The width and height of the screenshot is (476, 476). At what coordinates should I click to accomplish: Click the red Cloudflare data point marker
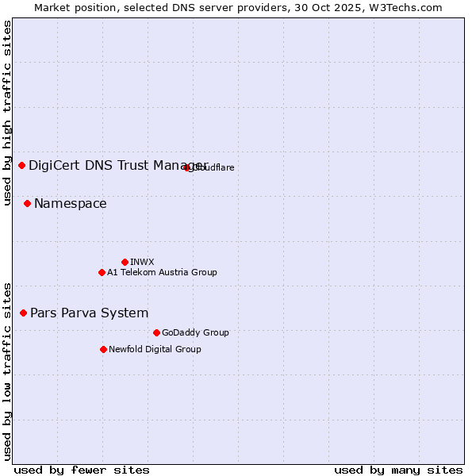tap(187, 167)
